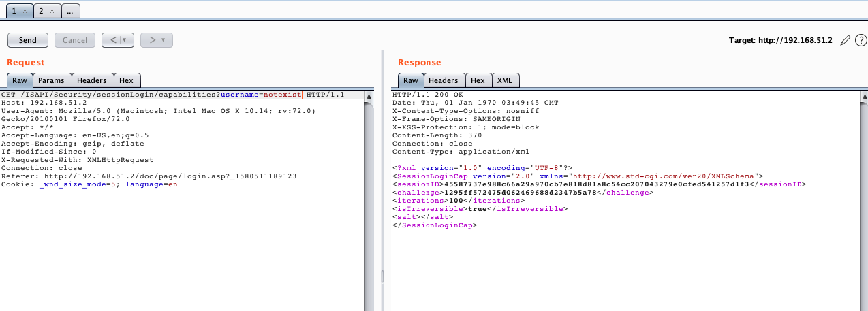Click the Target: http://192.168.51.2 label

coord(781,41)
